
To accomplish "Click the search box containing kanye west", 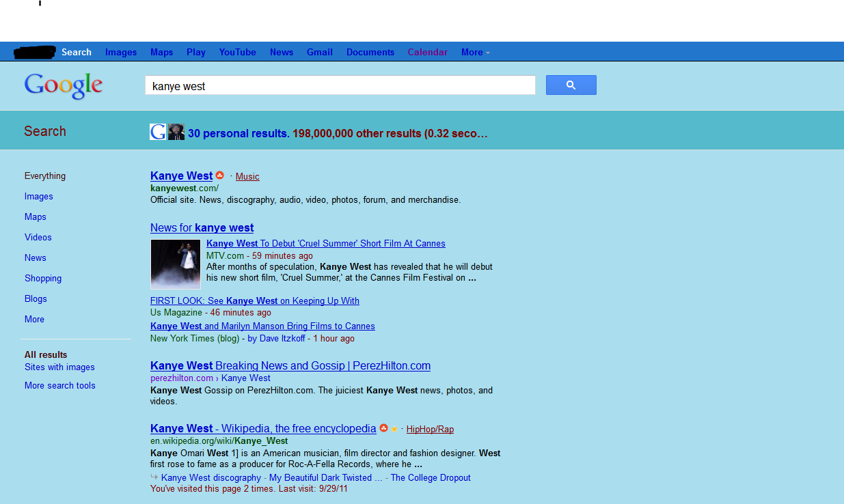I will coord(340,85).
